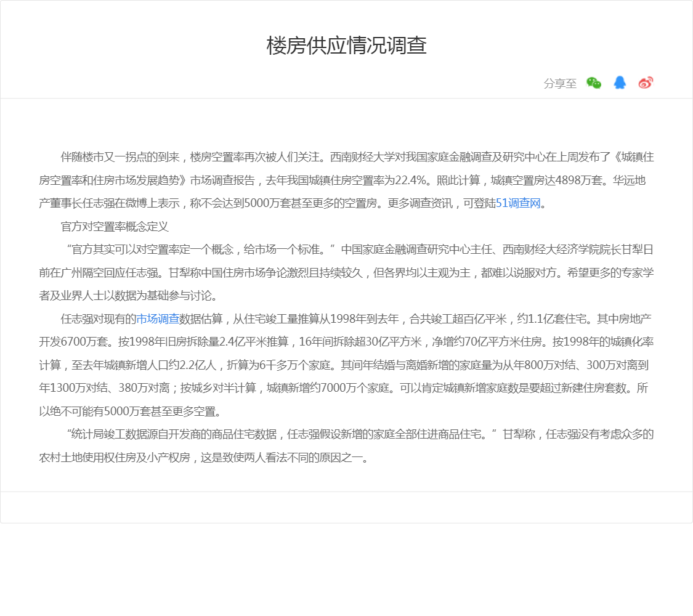Click the text 农村土地使用权住房及小产权房
Viewport: 693px width, 616px height.
click(x=115, y=457)
